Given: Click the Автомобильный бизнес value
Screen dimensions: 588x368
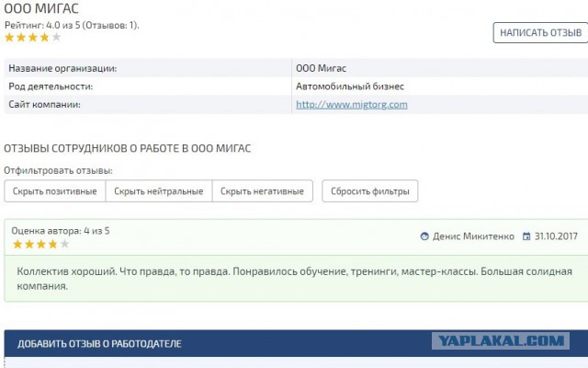Looking at the screenshot, I should 350,86.
